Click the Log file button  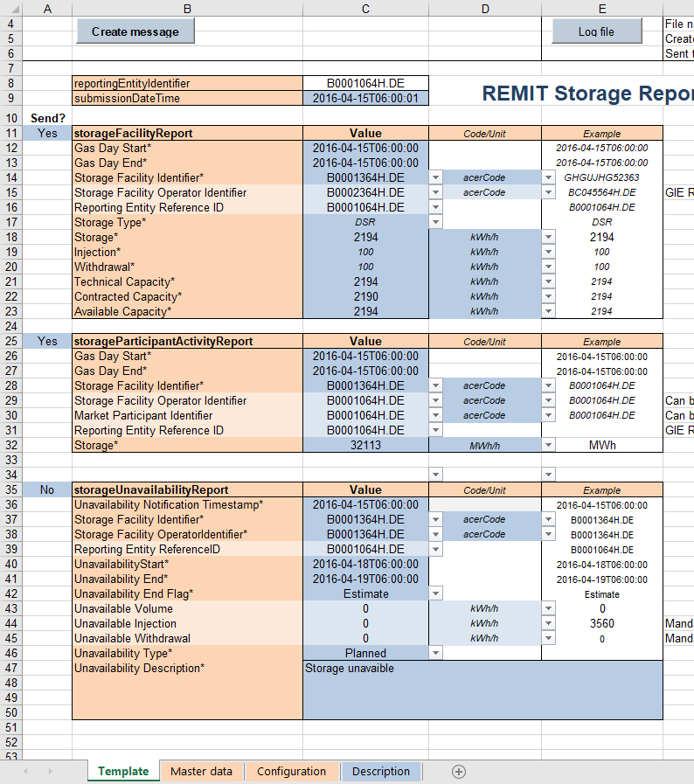tap(596, 31)
